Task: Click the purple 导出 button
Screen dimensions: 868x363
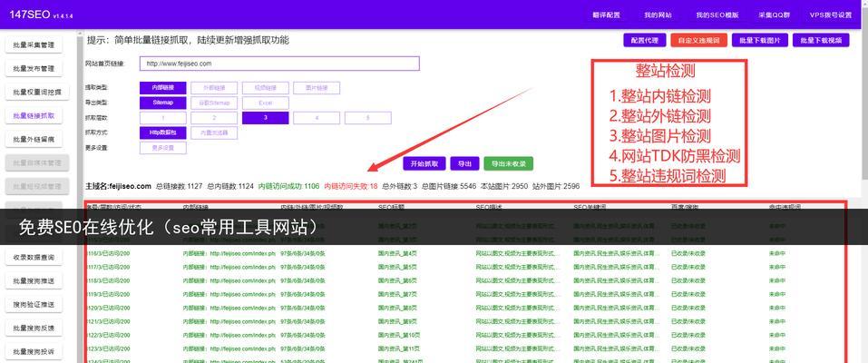Action: click(464, 163)
